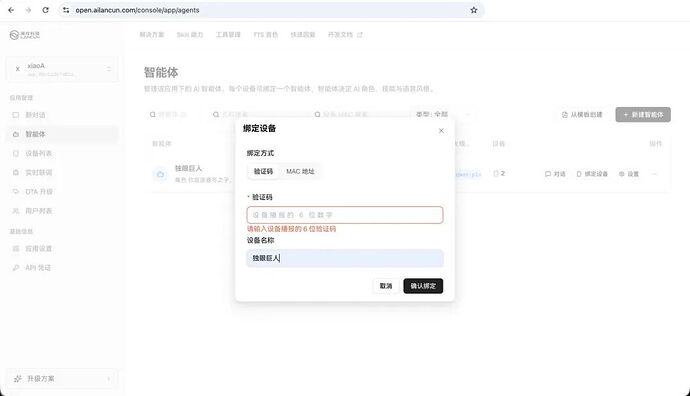The image size is (690, 396).
Task: Open 用户列表 in the sidebar
Action: coord(62,211)
